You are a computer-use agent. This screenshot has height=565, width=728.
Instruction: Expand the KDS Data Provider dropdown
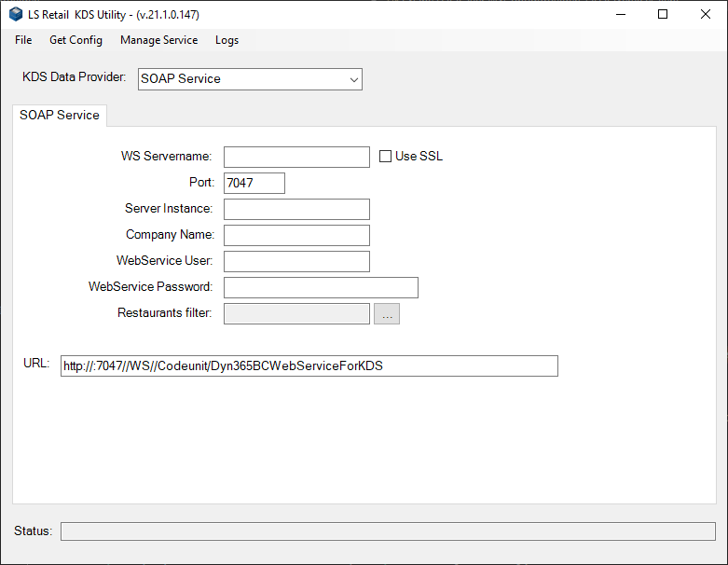coord(354,79)
